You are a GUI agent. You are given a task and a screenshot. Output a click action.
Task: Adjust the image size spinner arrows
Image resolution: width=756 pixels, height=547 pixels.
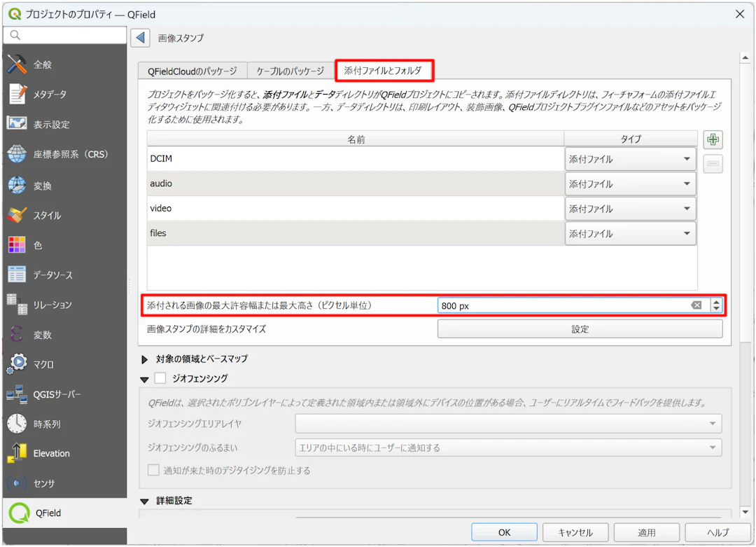click(716, 305)
